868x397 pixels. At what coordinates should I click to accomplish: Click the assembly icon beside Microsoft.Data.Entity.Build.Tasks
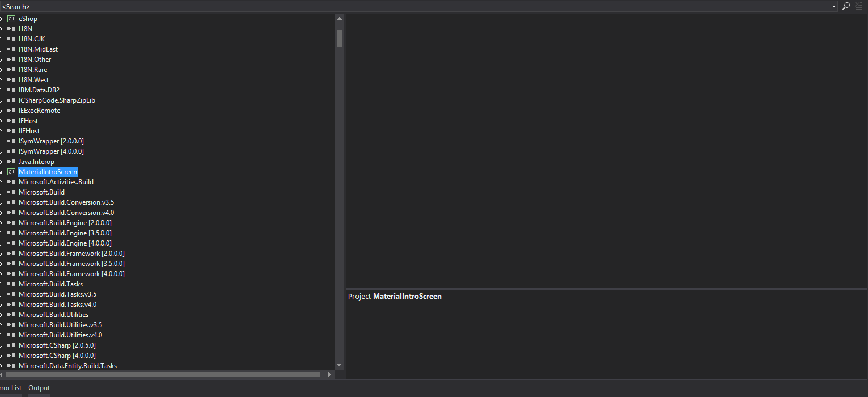tap(11, 366)
